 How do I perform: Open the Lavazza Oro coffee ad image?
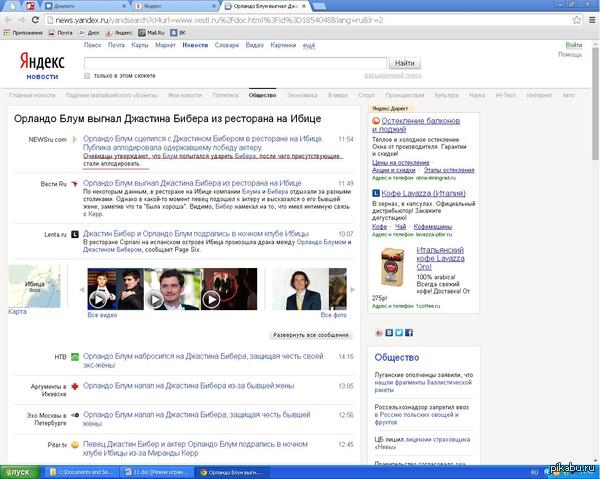point(392,267)
